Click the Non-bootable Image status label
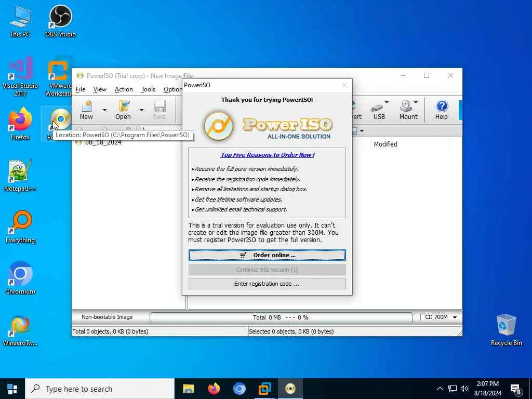 click(107, 317)
